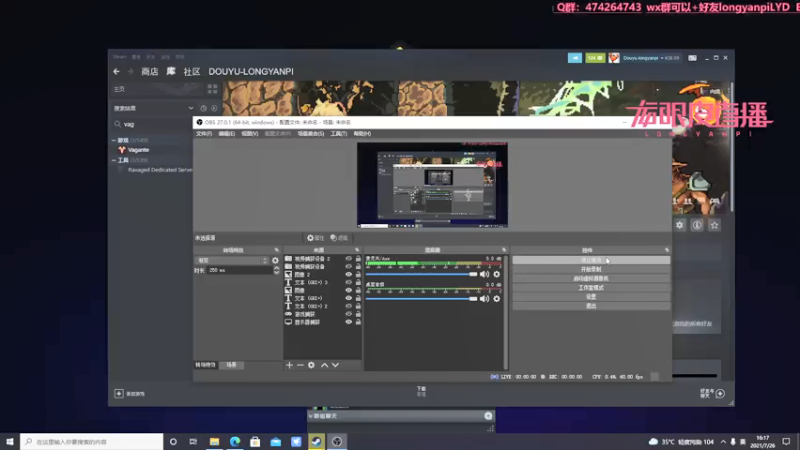Toggle lock on 视频捕获设备 source

point(358,266)
